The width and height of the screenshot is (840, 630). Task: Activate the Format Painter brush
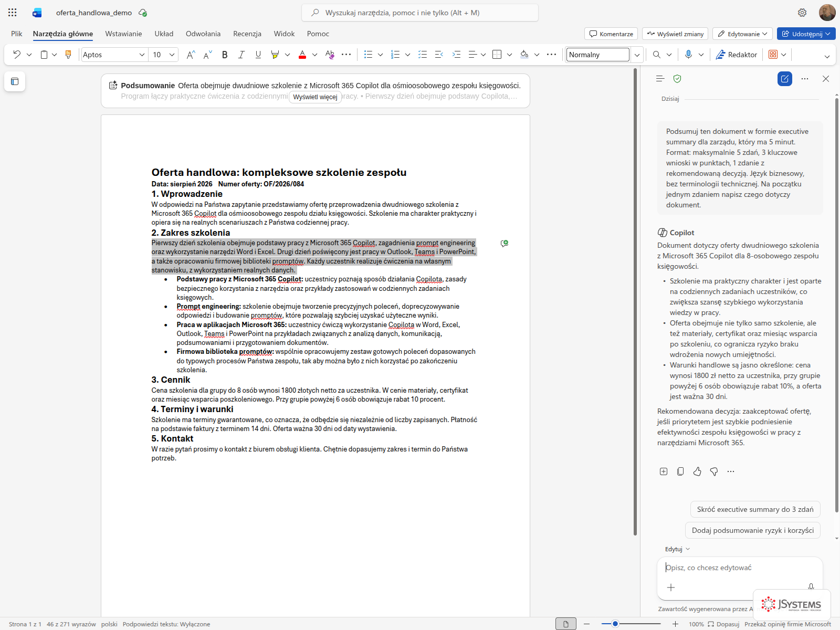click(x=68, y=55)
